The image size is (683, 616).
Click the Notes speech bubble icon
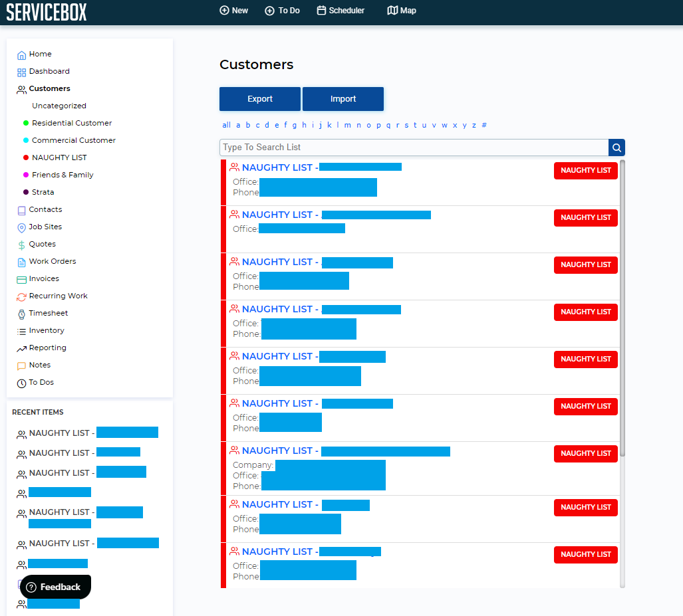pos(21,366)
